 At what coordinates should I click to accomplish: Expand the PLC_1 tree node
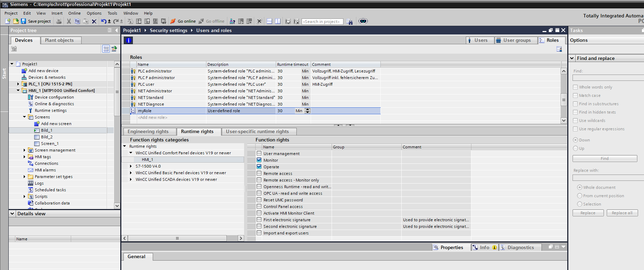tap(18, 84)
